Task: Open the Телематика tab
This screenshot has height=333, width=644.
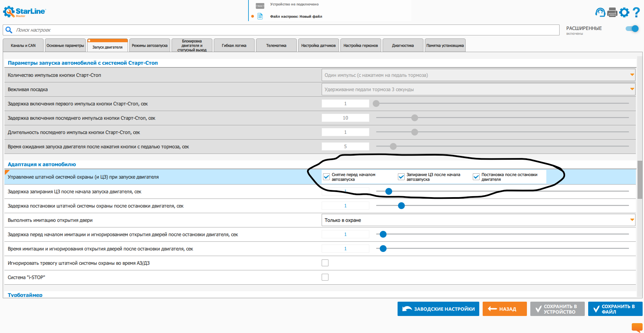Action: tap(276, 45)
